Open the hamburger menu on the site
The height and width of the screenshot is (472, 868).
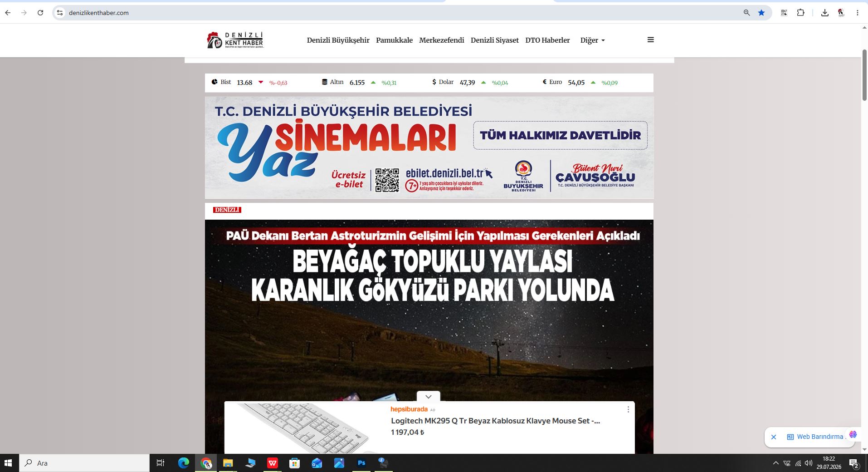(650, 40)
